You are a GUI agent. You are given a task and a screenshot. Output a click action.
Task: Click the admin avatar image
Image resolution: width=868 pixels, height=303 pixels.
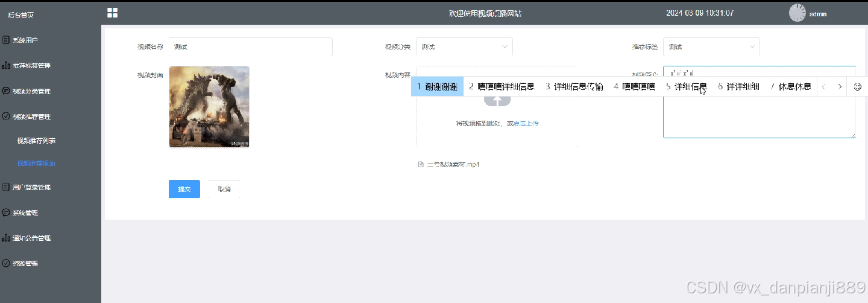click(x=797, y=13)
